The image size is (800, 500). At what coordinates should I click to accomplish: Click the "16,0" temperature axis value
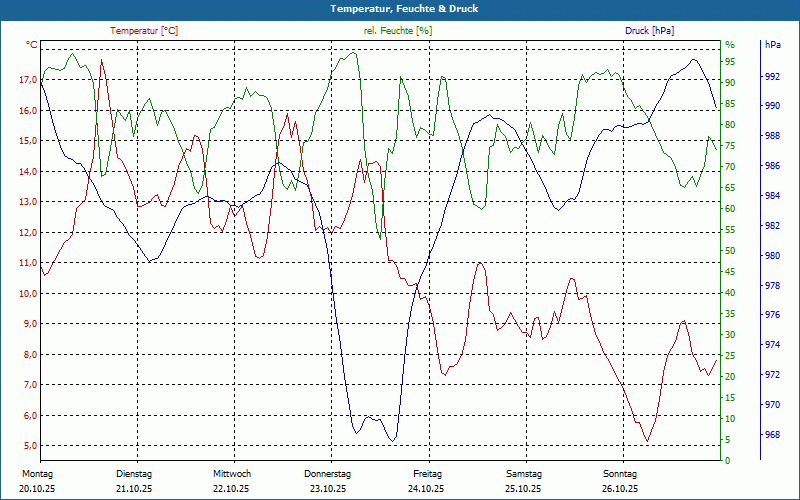tap(28, 111)
